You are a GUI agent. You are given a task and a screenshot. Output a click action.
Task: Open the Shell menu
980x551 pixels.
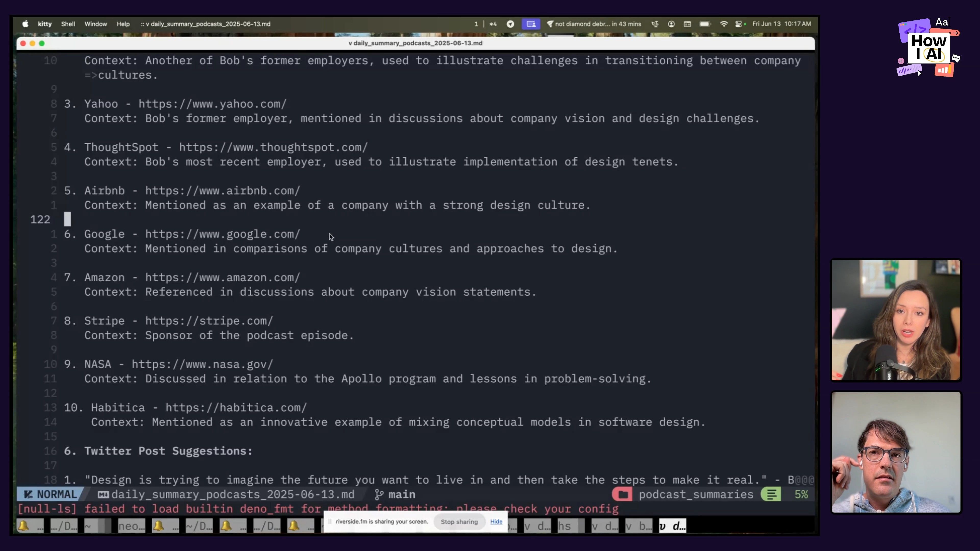[x=68, y=24]
